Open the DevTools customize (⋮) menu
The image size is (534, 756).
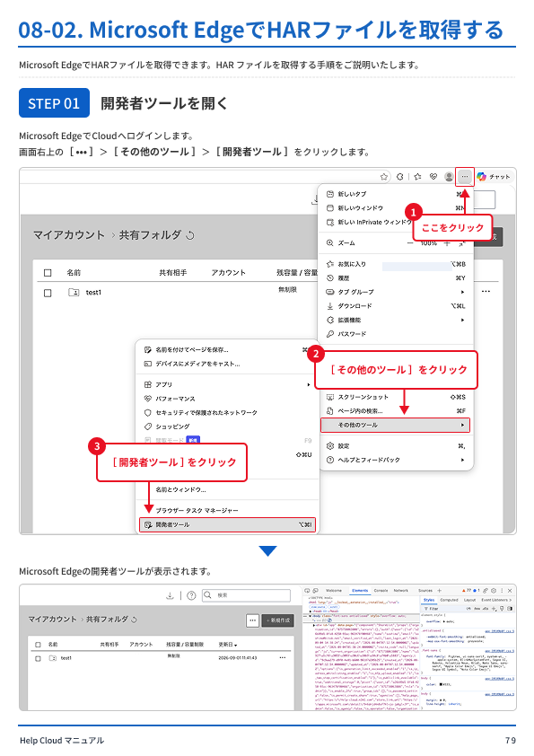502,591
